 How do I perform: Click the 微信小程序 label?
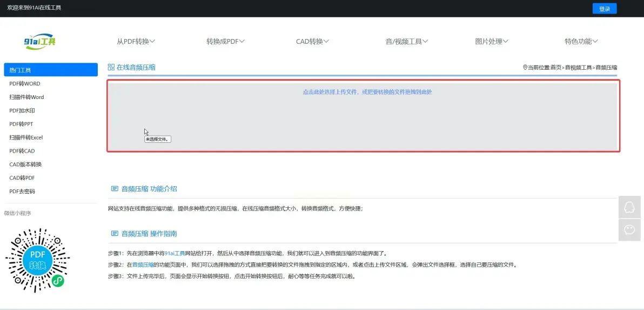pos(18,213)
